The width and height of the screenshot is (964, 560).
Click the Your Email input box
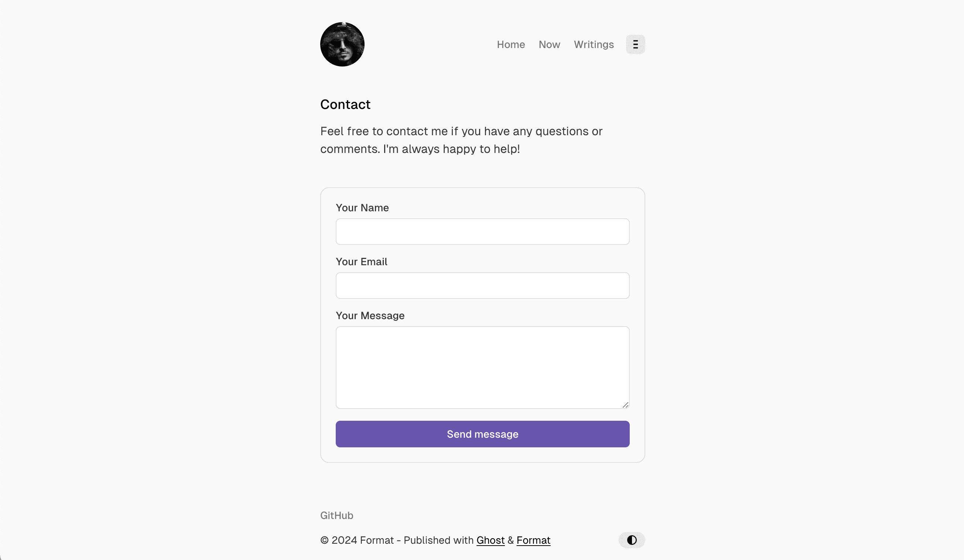pyautogui.click(x=482, y=285)
